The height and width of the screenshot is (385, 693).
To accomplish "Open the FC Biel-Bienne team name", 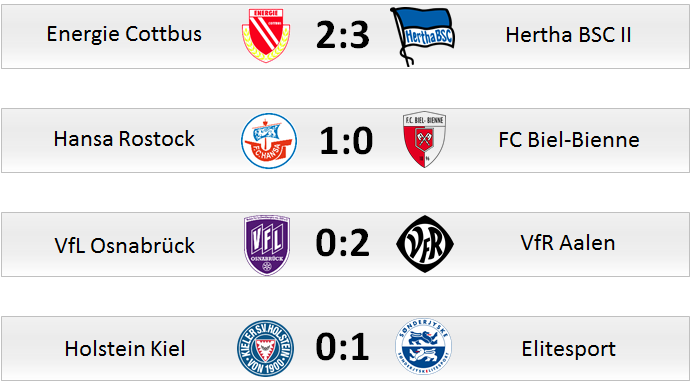I will [569, 140].
